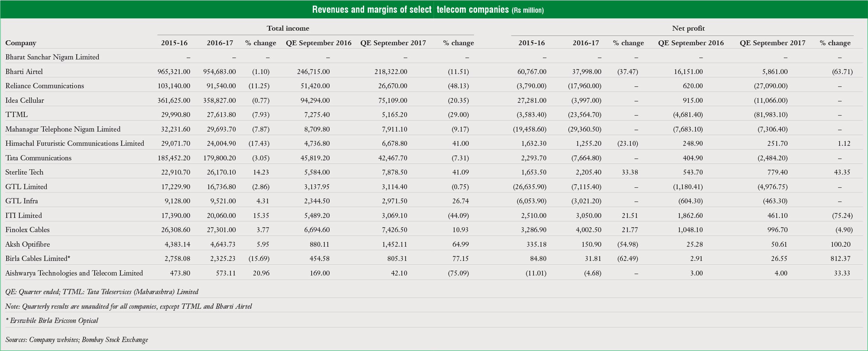Click the QE: Quarter ended footnote text
The image size is (868, 351).
coord(101,292)
